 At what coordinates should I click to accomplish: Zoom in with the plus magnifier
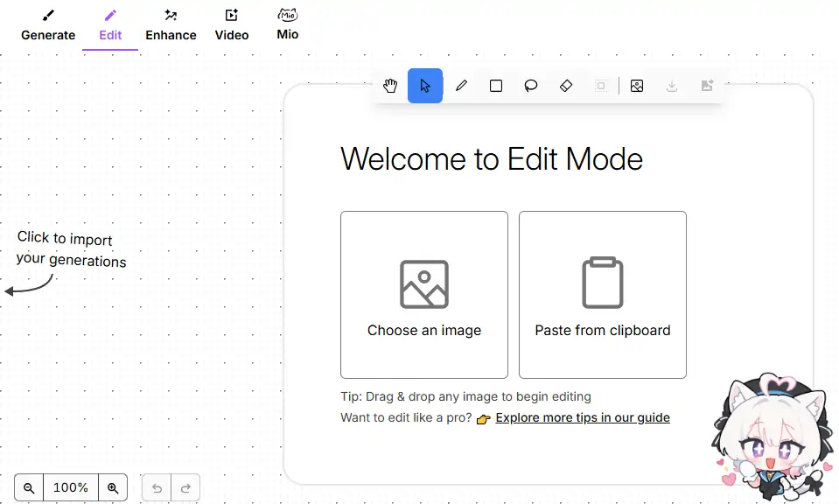tap(113, 487)
